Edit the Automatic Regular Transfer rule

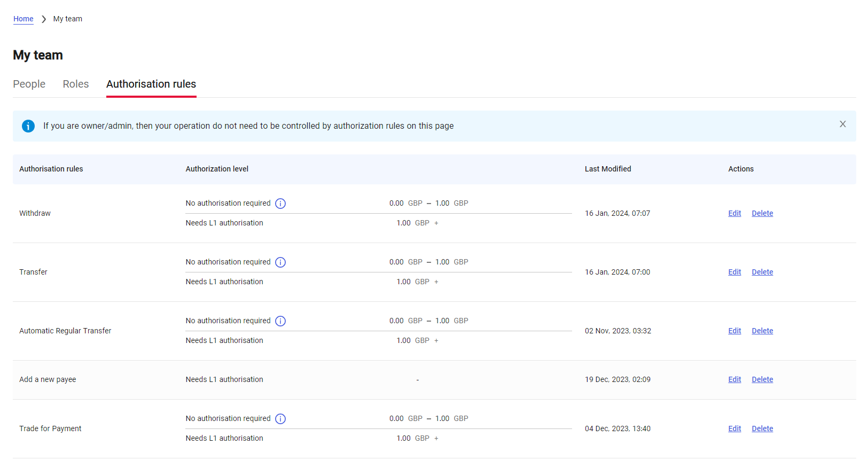click(x=734, y=331)
